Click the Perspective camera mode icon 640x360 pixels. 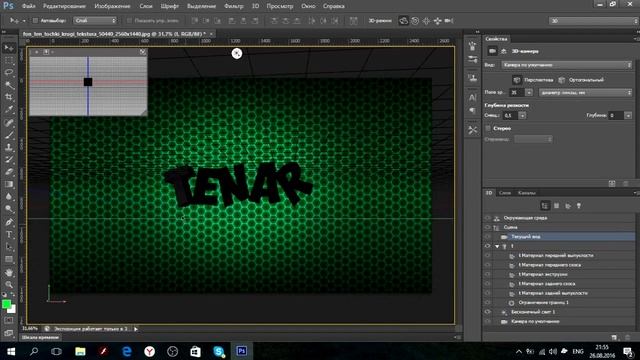tap(517, 80)
